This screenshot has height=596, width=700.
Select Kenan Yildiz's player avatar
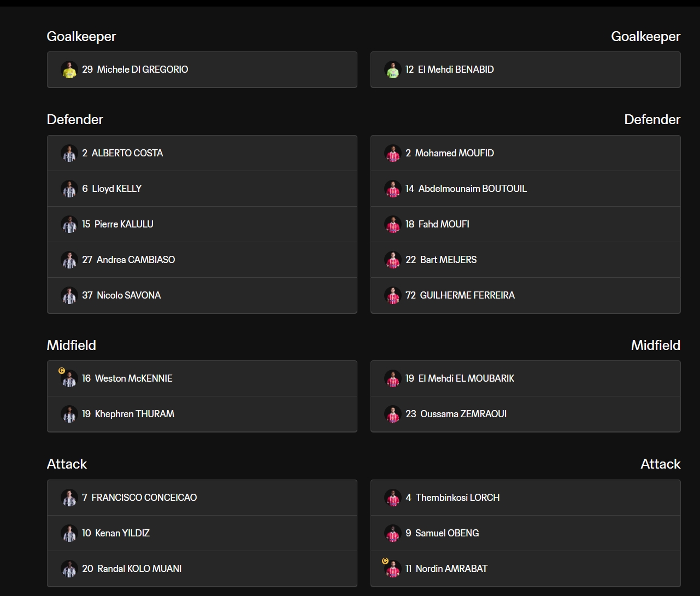pos(69,533)
